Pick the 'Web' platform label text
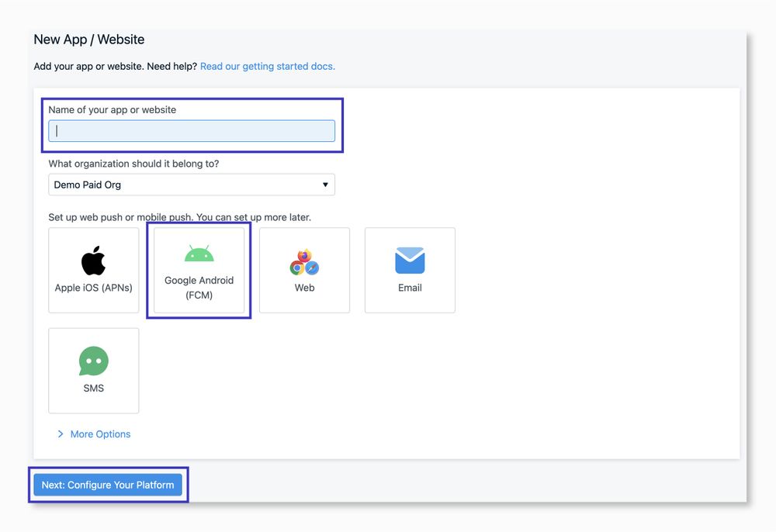776x532 pixels. pyautogui.click(x=304, y=288)
